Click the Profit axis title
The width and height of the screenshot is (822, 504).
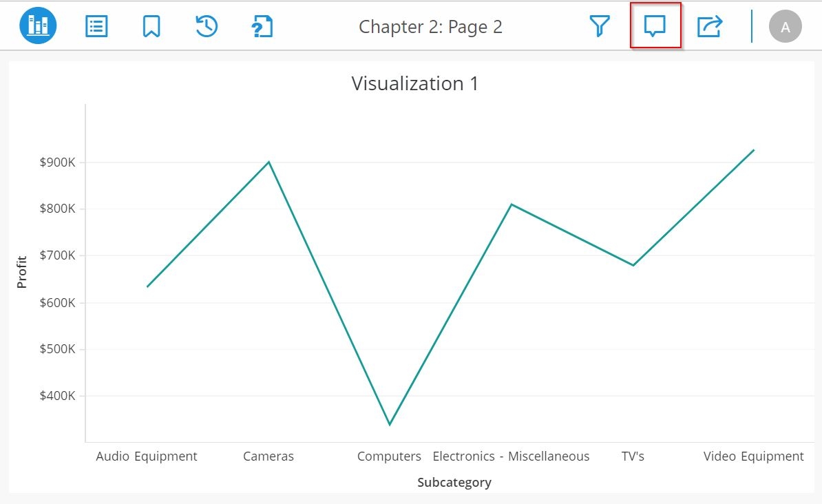[22, 272]
